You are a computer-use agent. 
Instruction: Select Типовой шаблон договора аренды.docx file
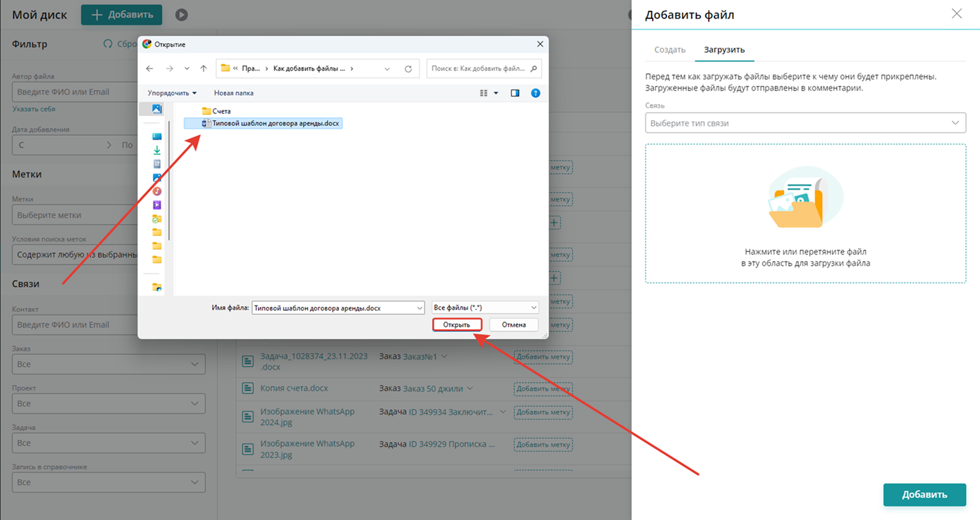[275, 123]
